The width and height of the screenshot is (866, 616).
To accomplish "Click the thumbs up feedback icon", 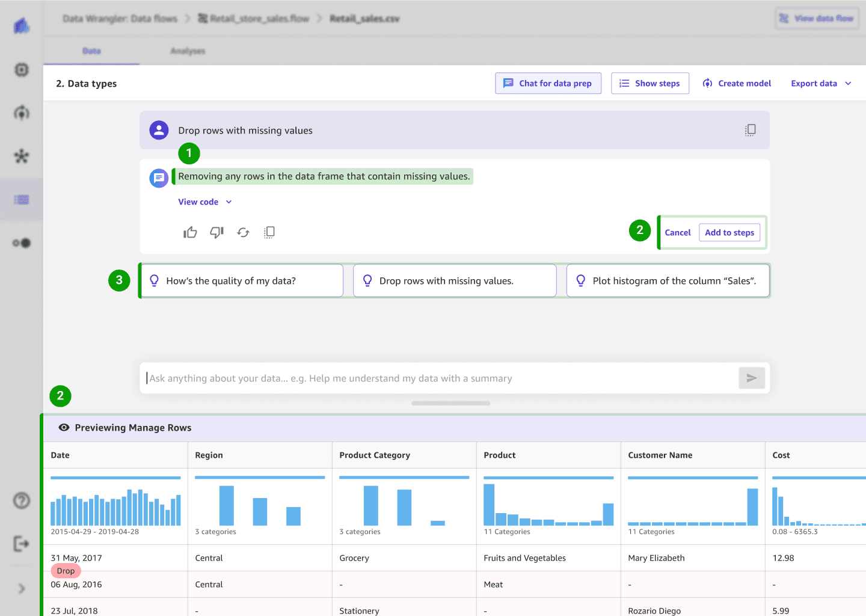I will [190, 232].
